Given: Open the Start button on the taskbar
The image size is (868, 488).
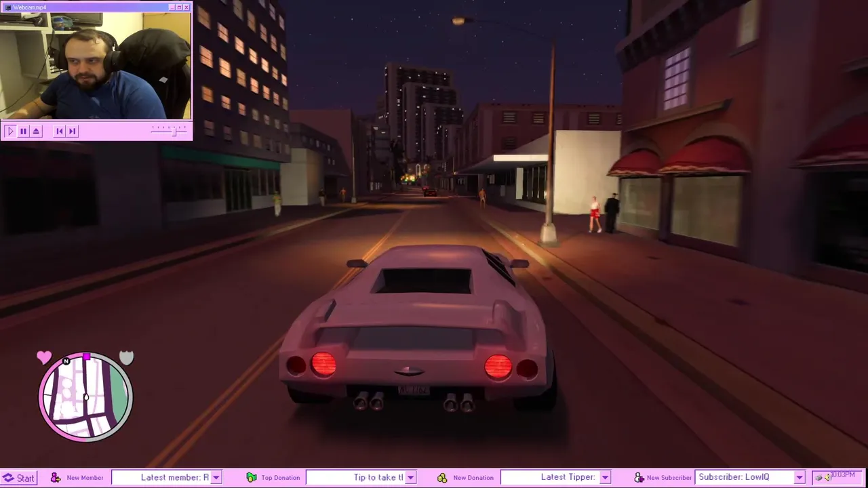Looking at the screenshot, I should pos(18,478).
